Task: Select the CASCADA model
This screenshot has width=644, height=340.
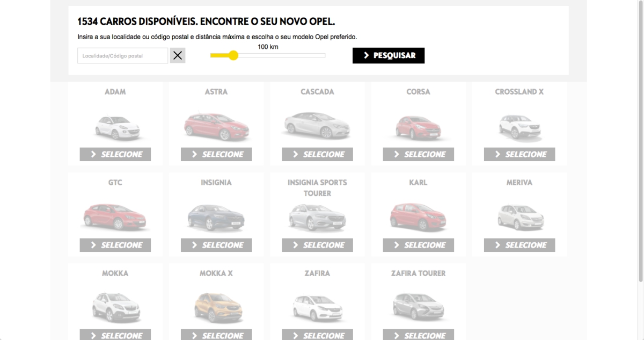Action: [317, 154]
